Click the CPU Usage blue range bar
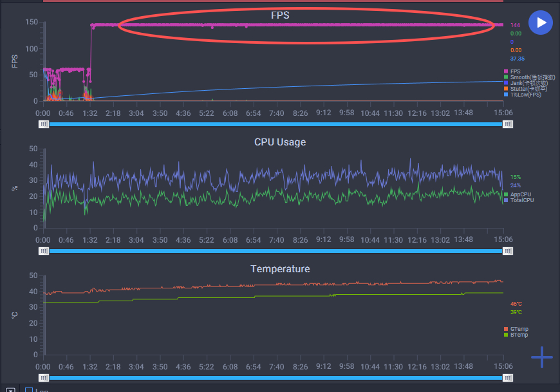This screenshot has height=392, width=560. point(275,251)
